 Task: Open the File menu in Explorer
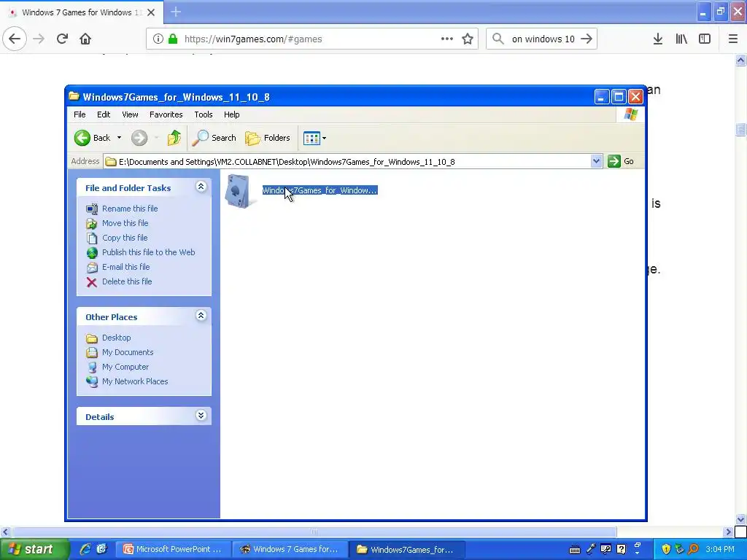pyautogui.click(x=80, y=114)
